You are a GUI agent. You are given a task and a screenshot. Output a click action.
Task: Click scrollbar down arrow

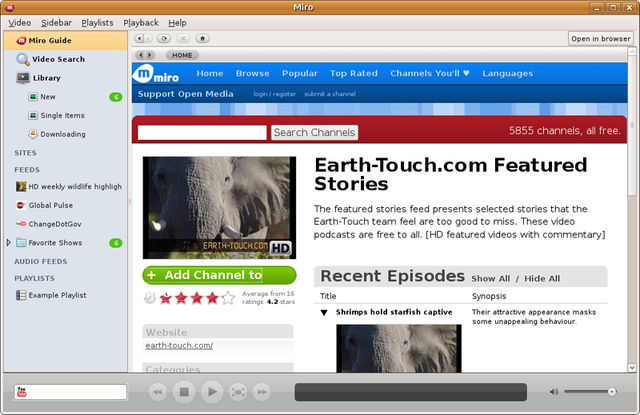coord(632,368)
